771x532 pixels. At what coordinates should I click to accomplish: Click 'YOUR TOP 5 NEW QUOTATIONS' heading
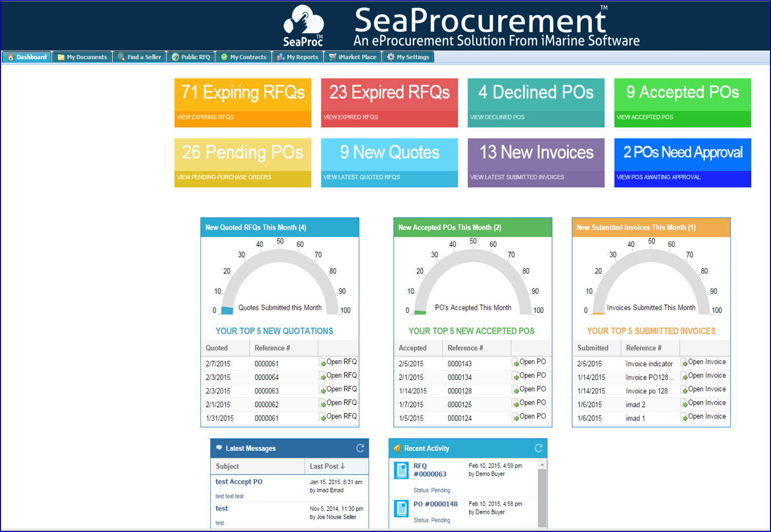(274, 331)
